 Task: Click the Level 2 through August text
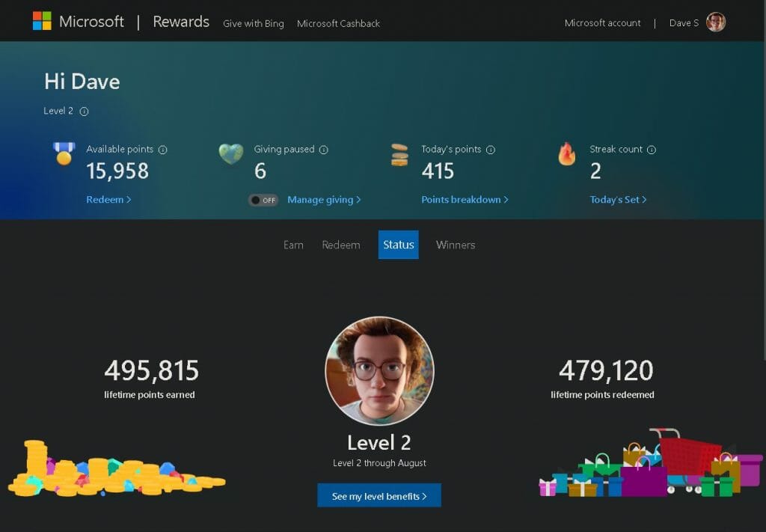click(x=379, y=463)
